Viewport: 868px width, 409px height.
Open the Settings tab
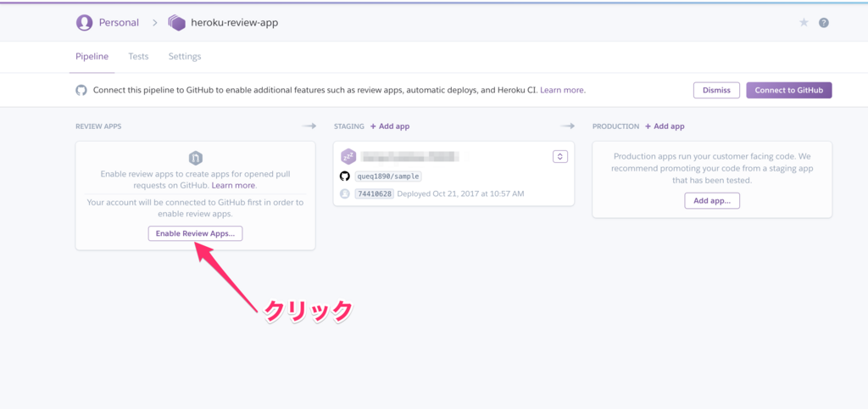tap(185, 57)
